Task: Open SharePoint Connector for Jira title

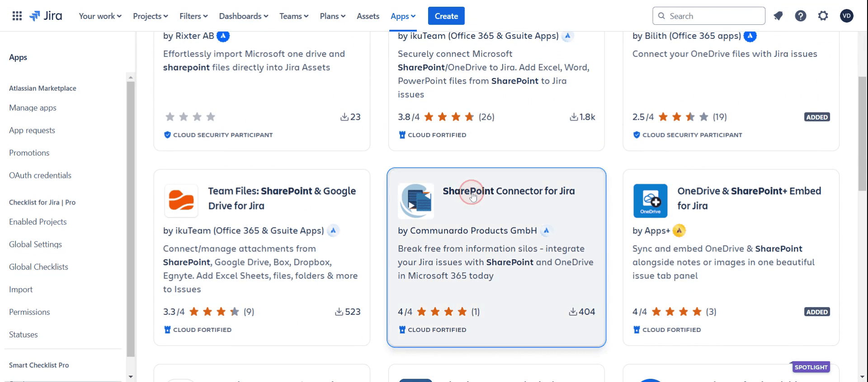Action: coord(509,191)
